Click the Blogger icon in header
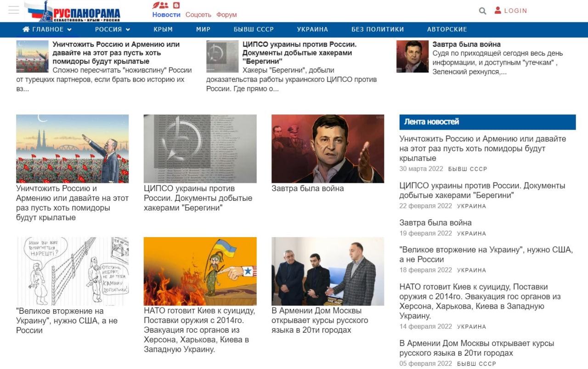588x369 pixels. 176,6
